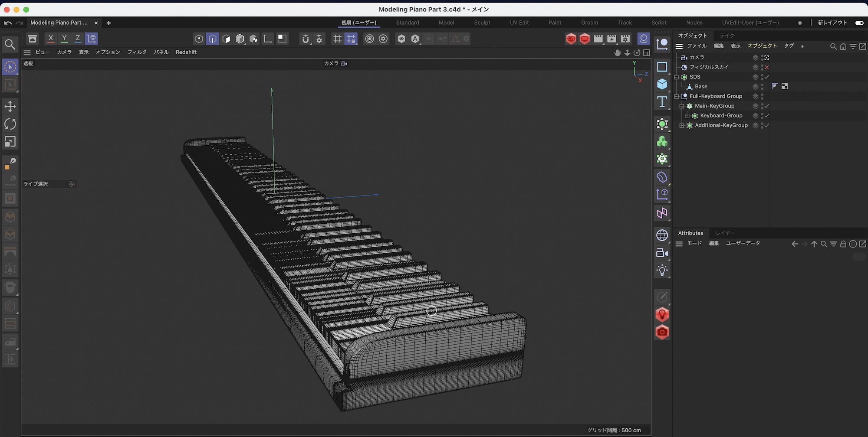
Task: Toggle the SDS object's enable checkmark
Action: point(767,77)
